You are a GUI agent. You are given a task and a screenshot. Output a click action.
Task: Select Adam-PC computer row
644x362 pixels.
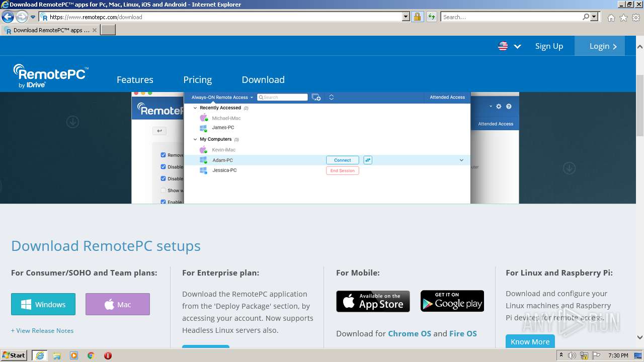tap(327, 160)
